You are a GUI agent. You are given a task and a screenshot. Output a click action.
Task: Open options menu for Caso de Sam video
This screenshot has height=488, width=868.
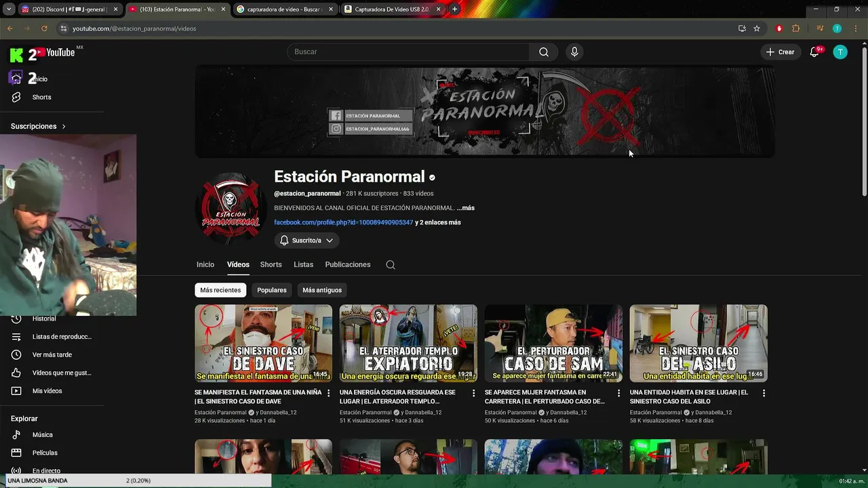tap(619, 393)
